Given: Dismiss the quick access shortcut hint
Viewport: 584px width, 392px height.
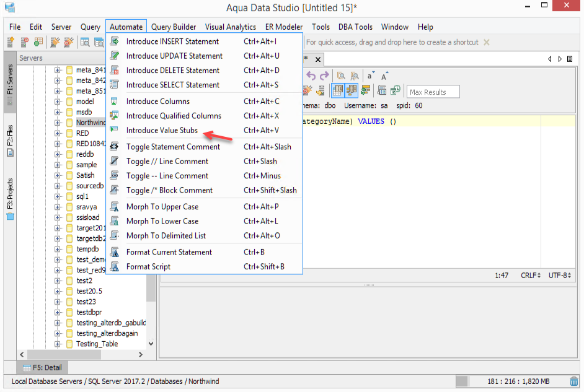Looking at the screenshot, I should [x=487, y=42].
